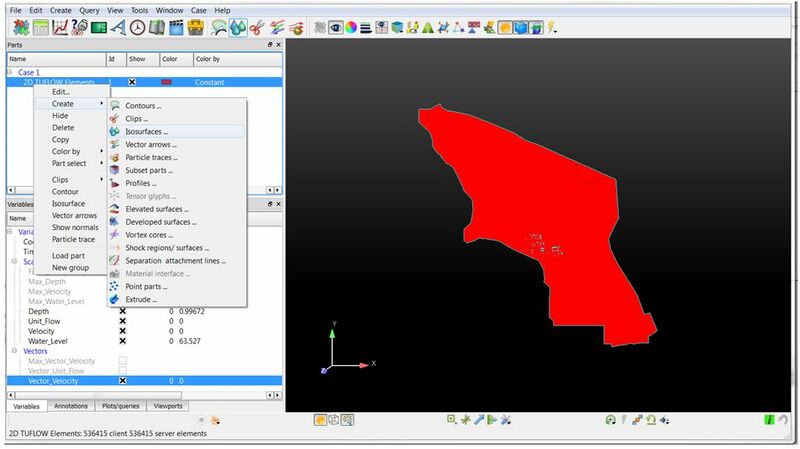
Task: Toggle the Water_Level variable checkbox
Action: click(123, 341)
